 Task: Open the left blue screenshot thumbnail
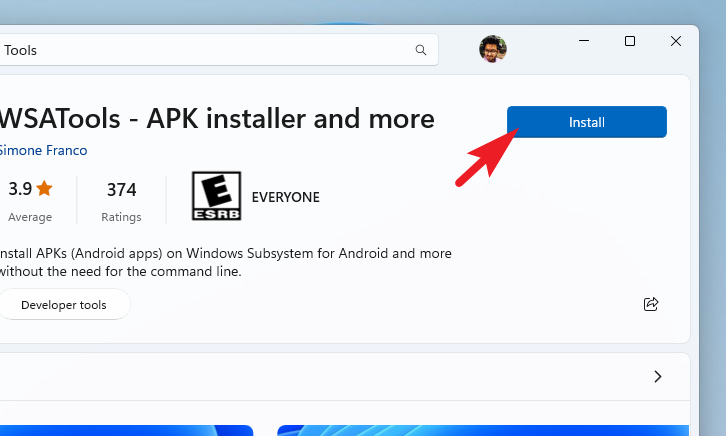coord(126,430)
